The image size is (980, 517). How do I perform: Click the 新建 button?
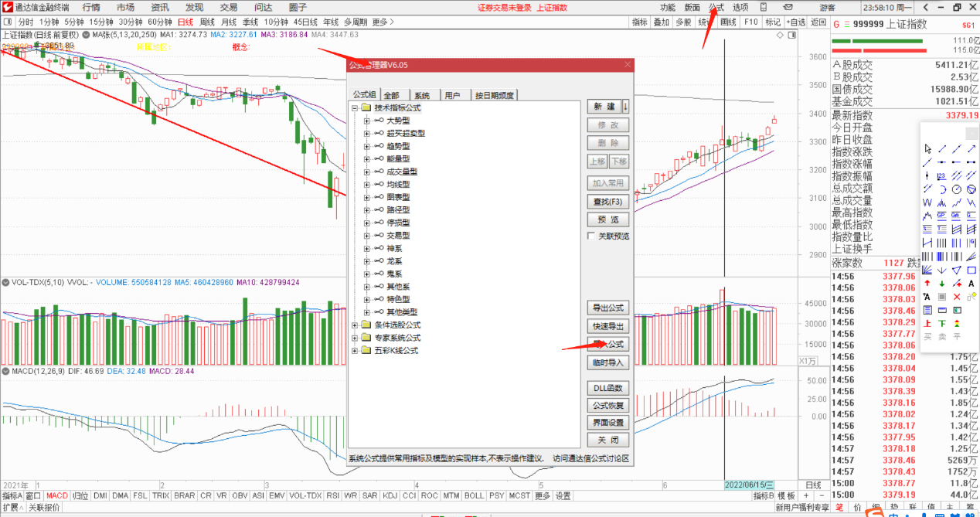(x=604, y=107)
